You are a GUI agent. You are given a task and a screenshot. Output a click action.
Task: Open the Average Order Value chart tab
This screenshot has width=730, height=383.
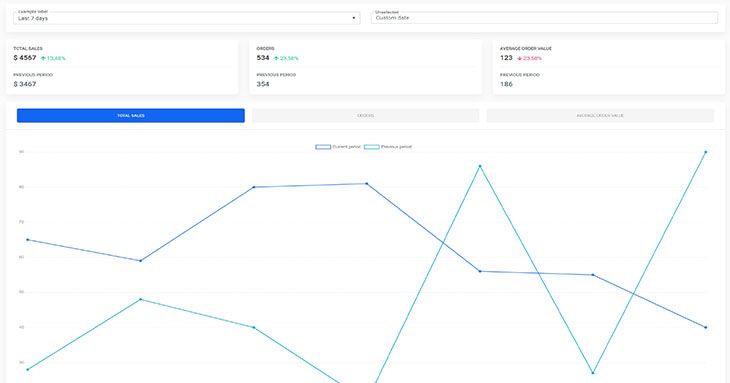tap(600, 115)
